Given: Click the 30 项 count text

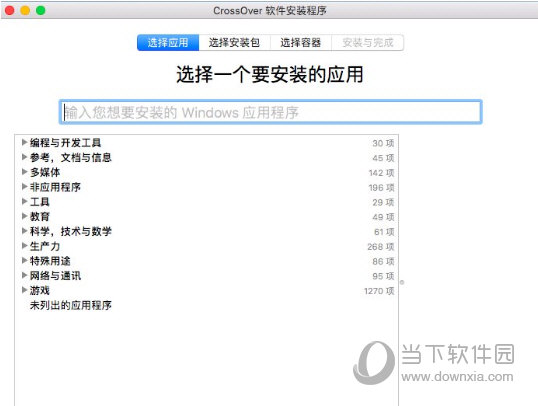Looking at the screenshot, I should pos(383,143).
